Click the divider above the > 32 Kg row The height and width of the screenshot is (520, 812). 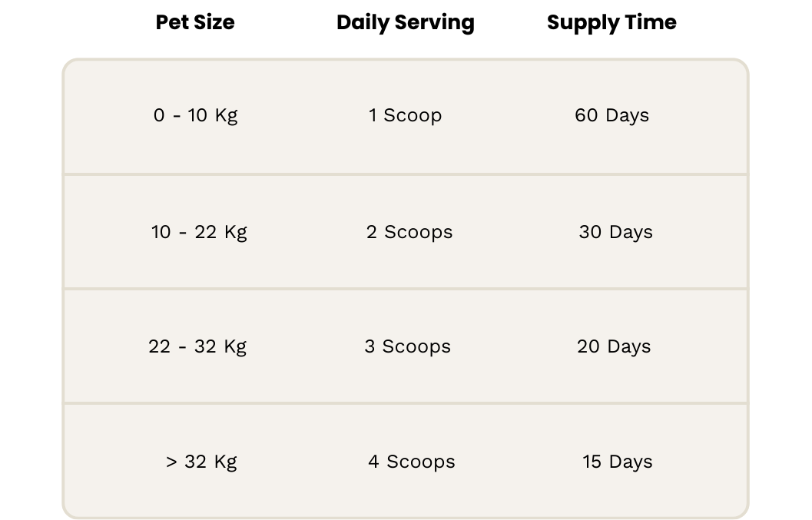[x=405, y=402]
